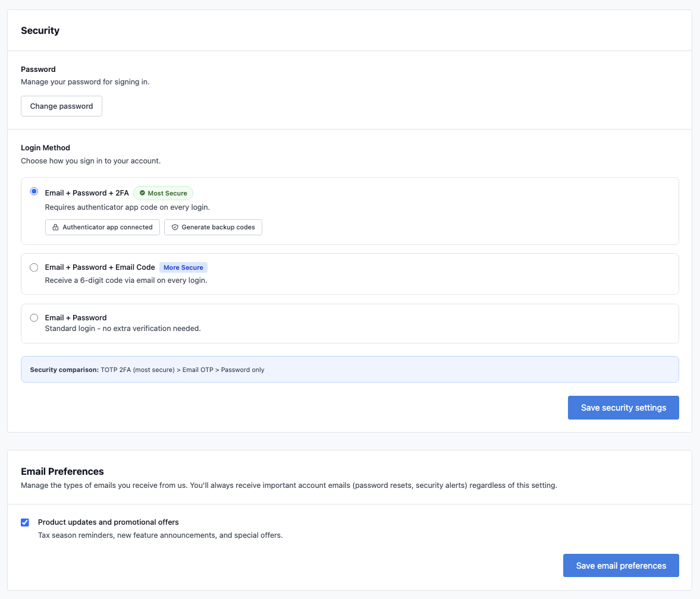Screen dimensions: 700x599
Task: Click the Generate backup codes button
Action: tap(213, 227)
